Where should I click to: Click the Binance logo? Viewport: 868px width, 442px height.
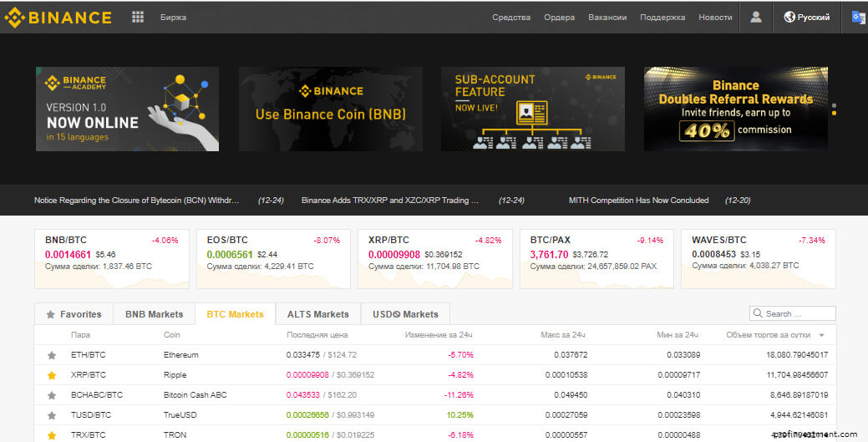[x=58, y=18]
